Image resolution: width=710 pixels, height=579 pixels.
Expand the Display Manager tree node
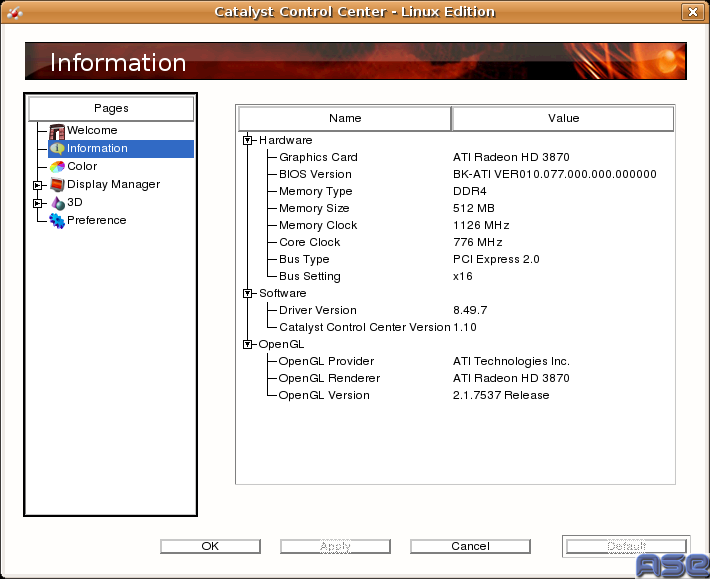click(38, 185)
